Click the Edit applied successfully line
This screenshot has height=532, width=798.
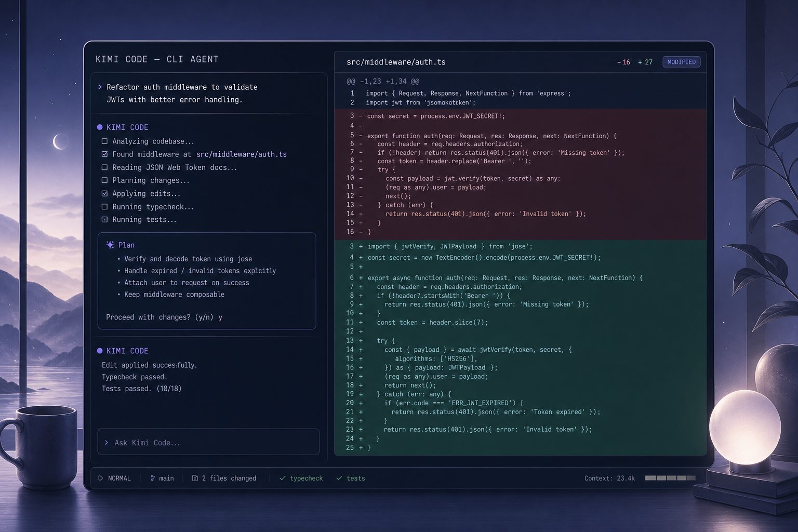pos(149,365)
